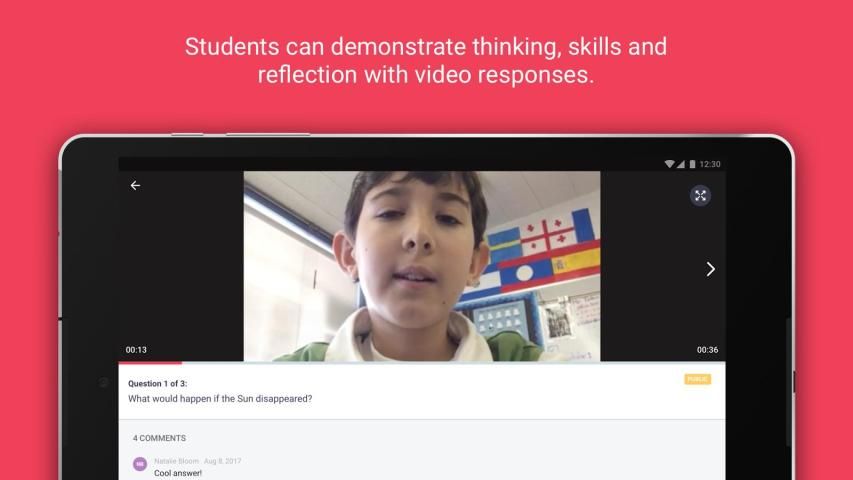
Task: Tap the cellular signal icon
Action: tap(681, 164)
